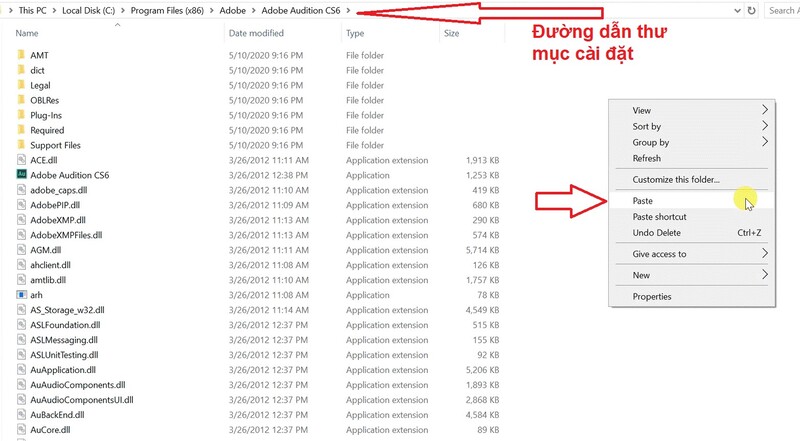Click the 5,714 KB size cell
Viewport: 800px width, 441px height.
(x=482, y=250)
